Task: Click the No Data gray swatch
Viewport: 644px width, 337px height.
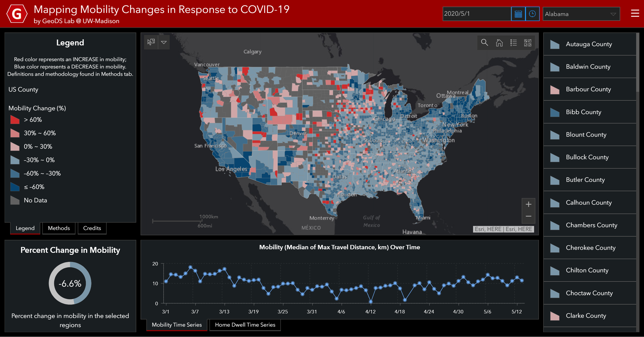Action: coord(15,200)
